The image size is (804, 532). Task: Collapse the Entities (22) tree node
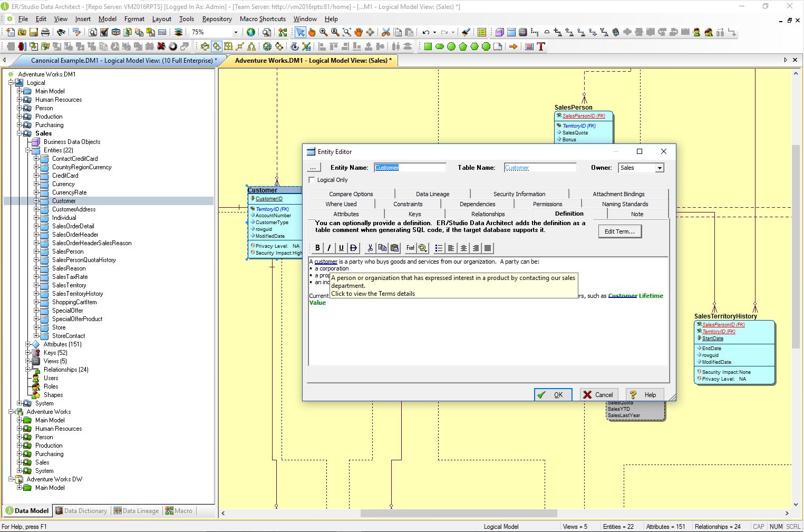(x=28, y=150)
